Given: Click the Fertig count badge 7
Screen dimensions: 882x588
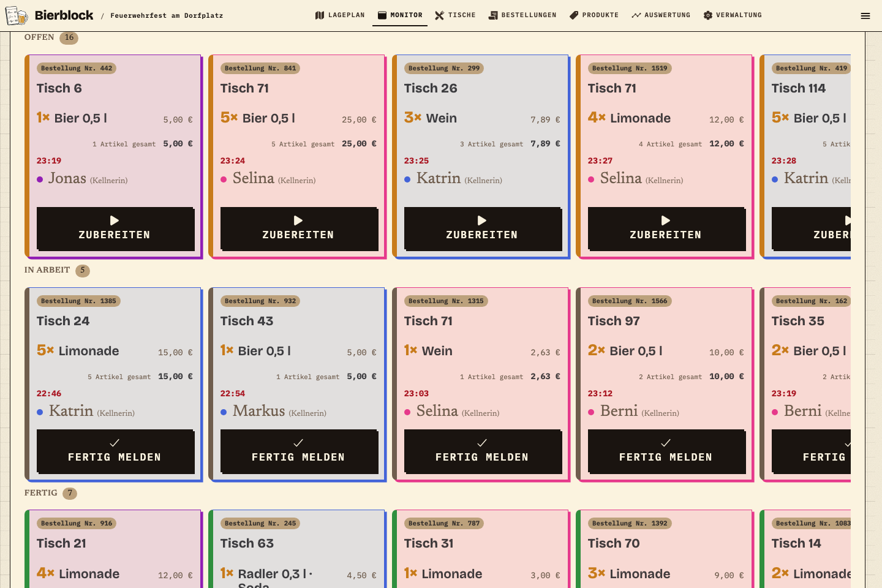Looking at the screenshot, I should (70, 493).
